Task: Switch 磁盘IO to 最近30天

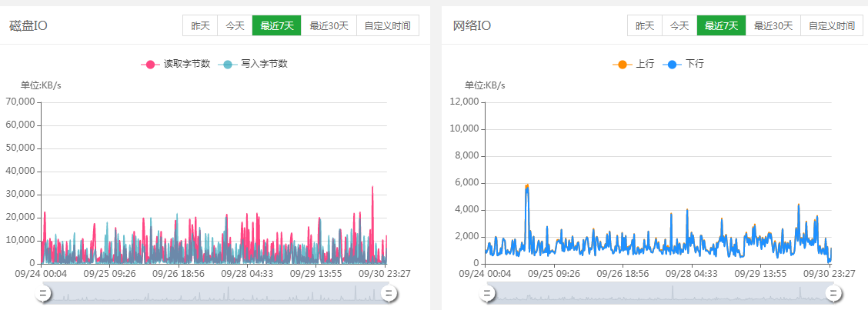Action: 329,25
